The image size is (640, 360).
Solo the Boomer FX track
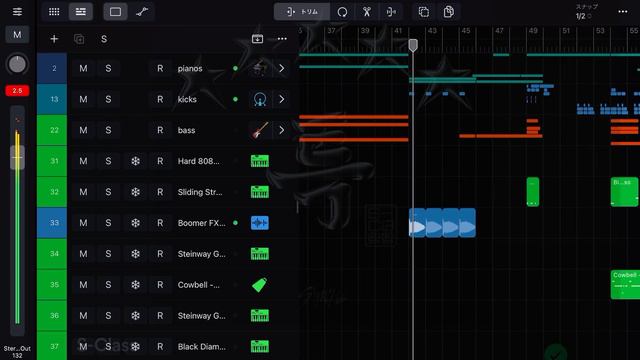coord(108,223)
